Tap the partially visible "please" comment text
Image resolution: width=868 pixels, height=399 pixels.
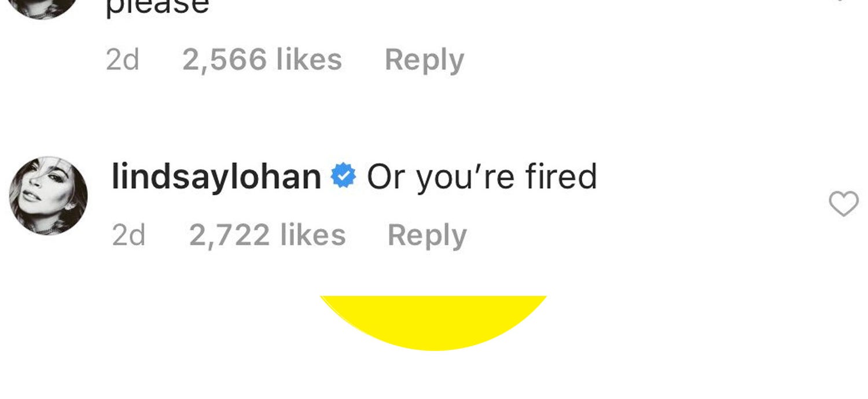click(x=157, y=7)
